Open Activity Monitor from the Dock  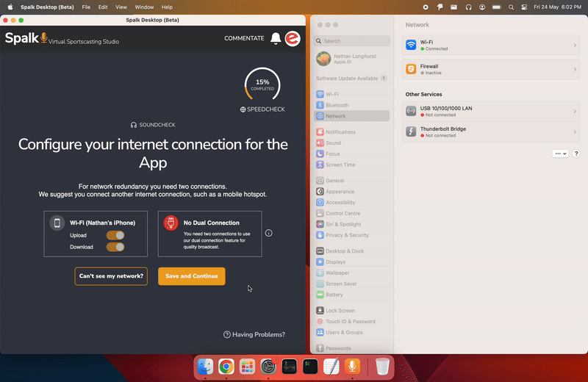pyautogui.click(x=289, y=367)
